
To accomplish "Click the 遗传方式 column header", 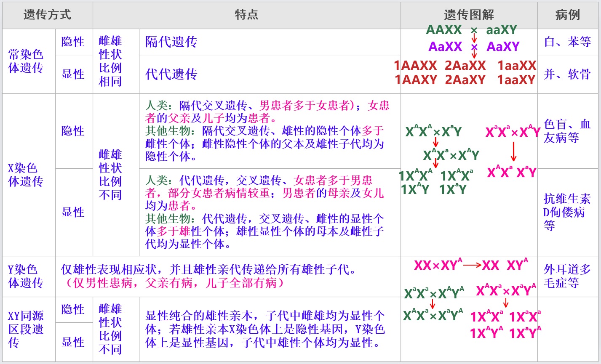I will [48, 15].
